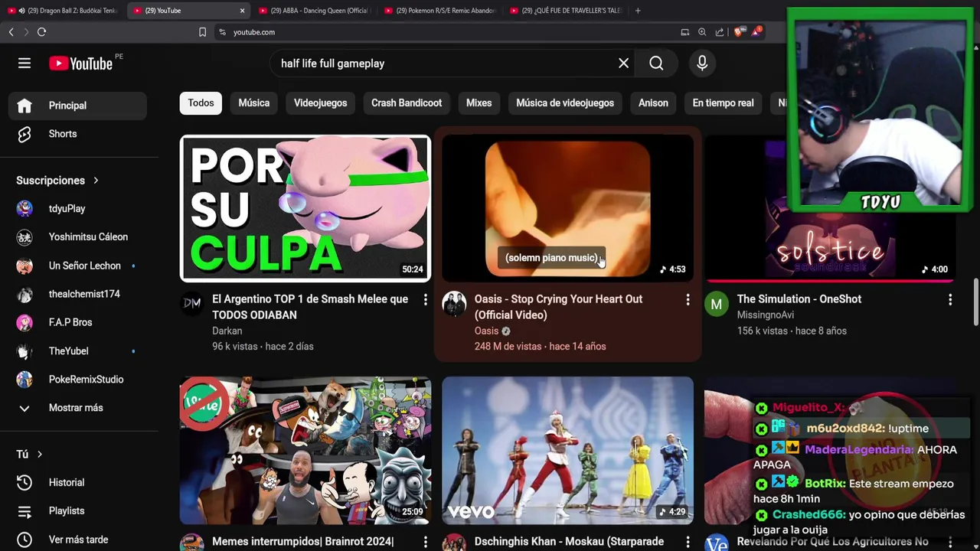Expand the Suscripciones section arrow
Screen dimensions: 980x551
[96, 181]
